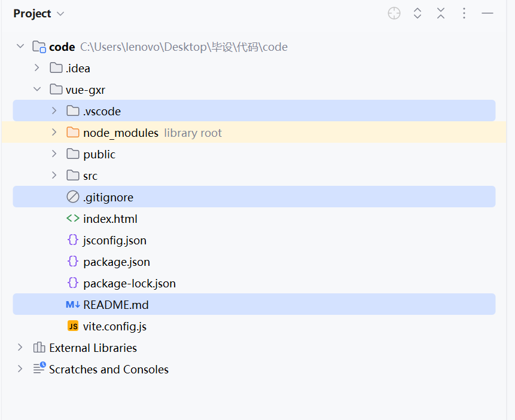This screenshot has height=420, width=515.
Task: Expand the .idea folder
Action: click(37, 68)
